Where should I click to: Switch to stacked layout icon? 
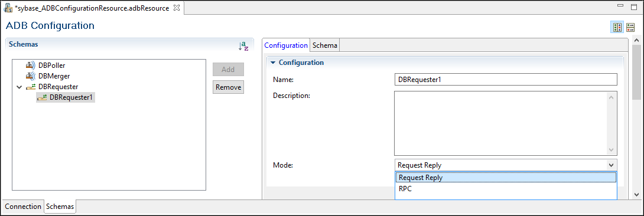[630, 28]
